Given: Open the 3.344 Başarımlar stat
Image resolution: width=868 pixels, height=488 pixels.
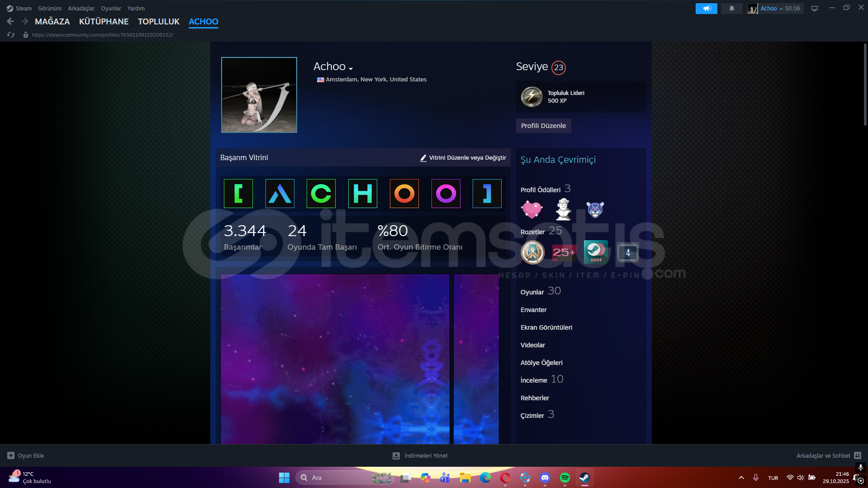Looking at the screenshot, I should click(245, 237).
